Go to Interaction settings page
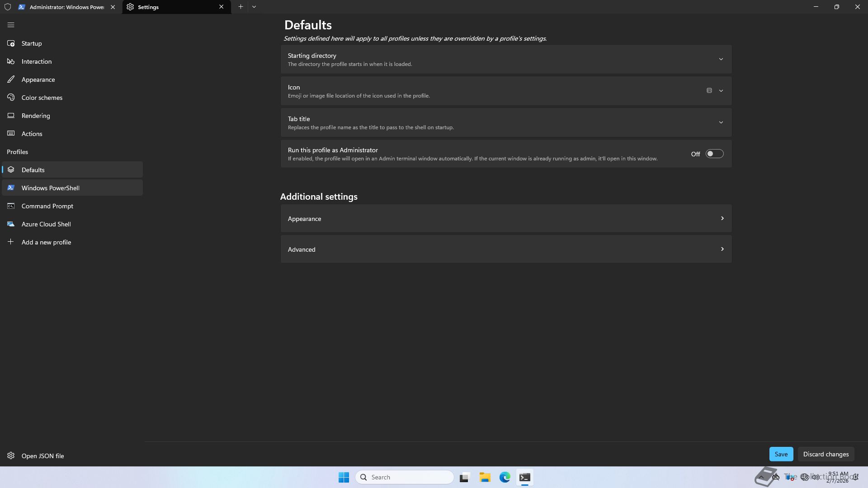Screen dimensions: 868x488 tap(36, 61)
